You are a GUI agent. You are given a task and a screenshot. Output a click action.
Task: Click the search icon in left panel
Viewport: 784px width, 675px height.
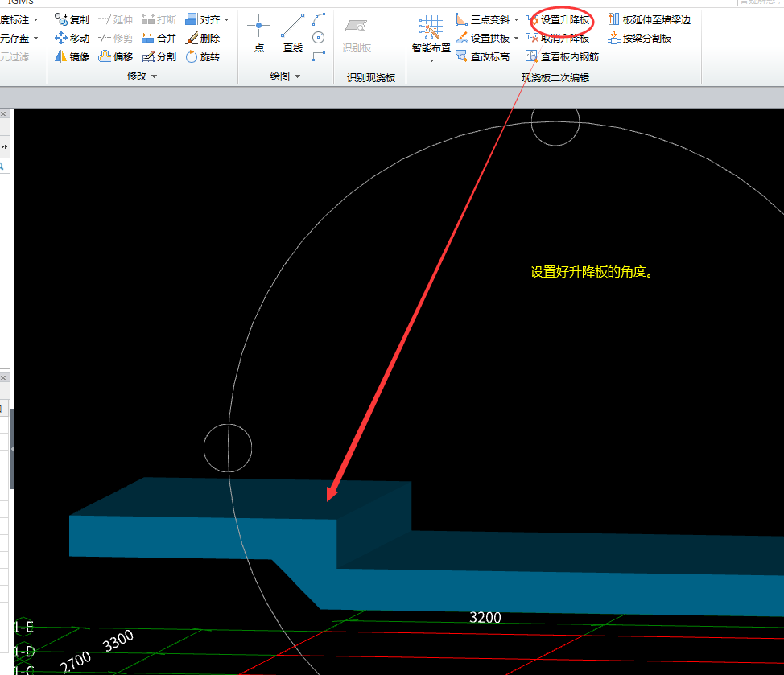pos(2,166)
